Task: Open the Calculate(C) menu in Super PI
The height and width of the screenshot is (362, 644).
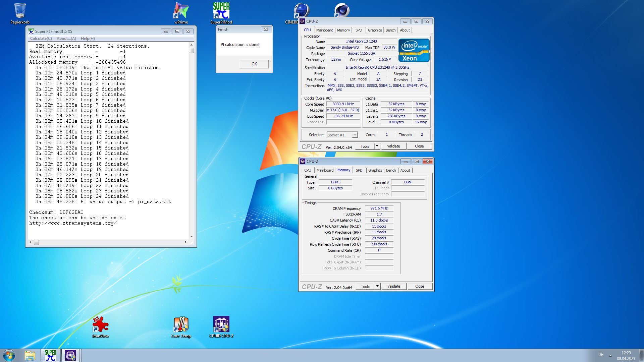Action: pos(41,39)
